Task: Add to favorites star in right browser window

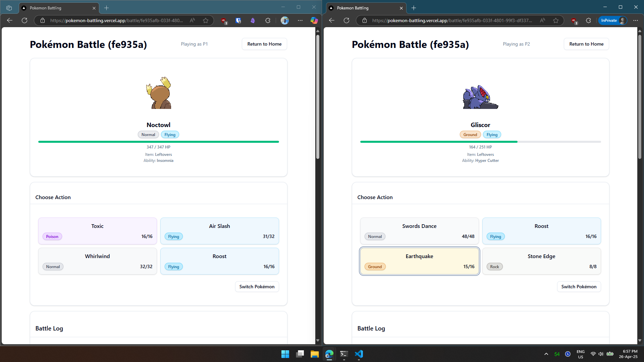Action: point(556,20)
